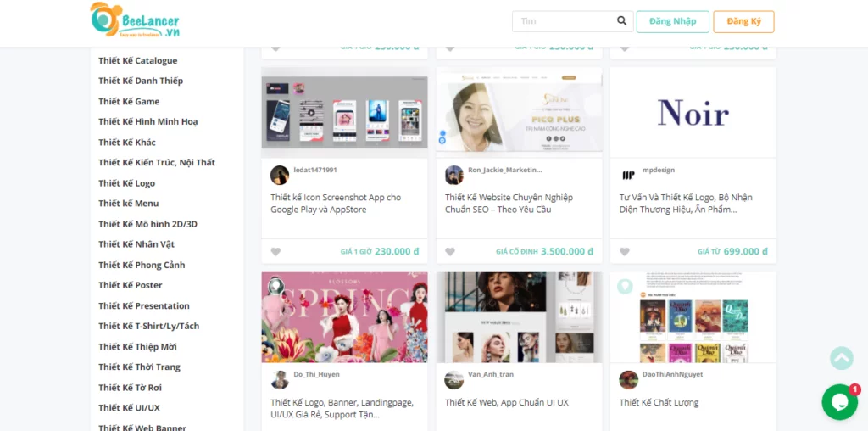
Task: Select Thiết Kế Khác category
Action: point(127,143)
